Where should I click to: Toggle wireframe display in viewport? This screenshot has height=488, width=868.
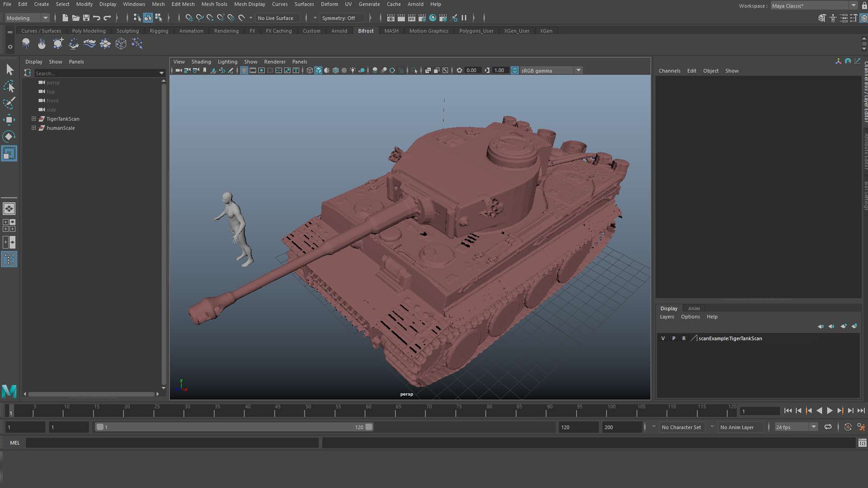(310, 70)
